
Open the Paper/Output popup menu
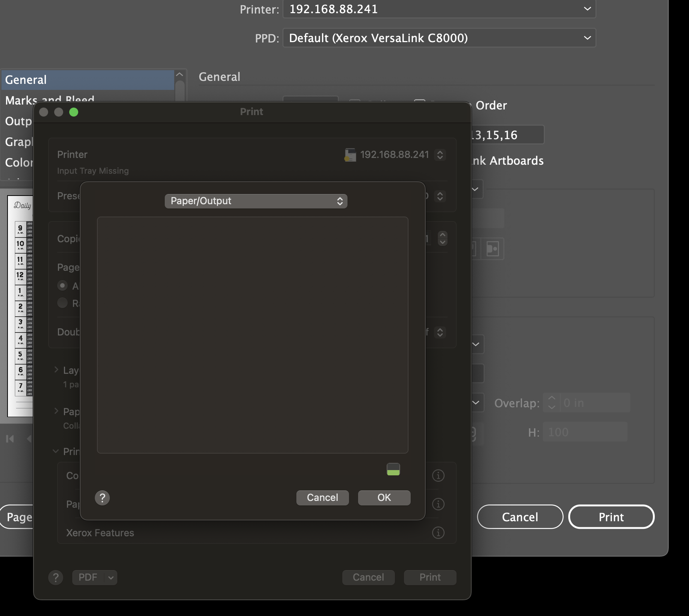point(256,201)
